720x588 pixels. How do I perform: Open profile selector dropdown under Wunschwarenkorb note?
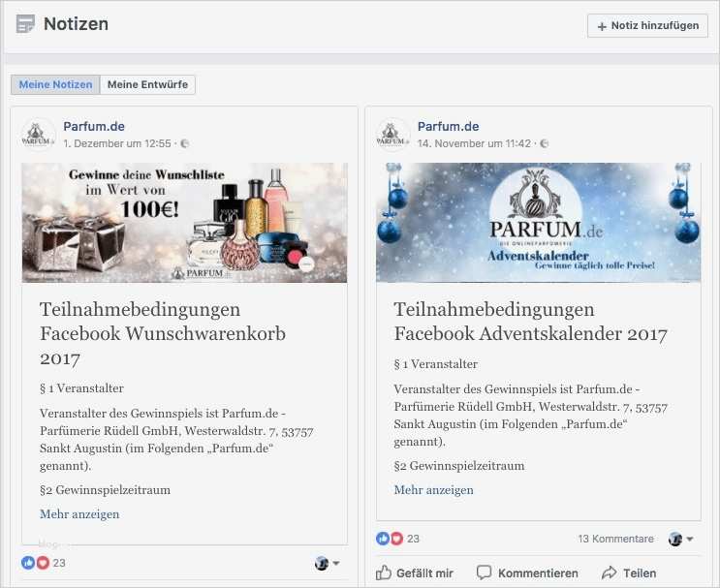pyautogui.click(x=327, y=563)
